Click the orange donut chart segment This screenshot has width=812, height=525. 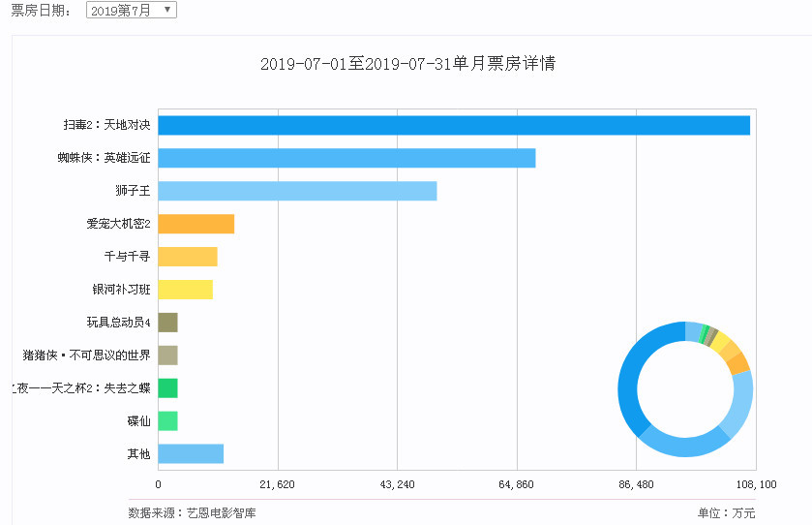(737, 363)
